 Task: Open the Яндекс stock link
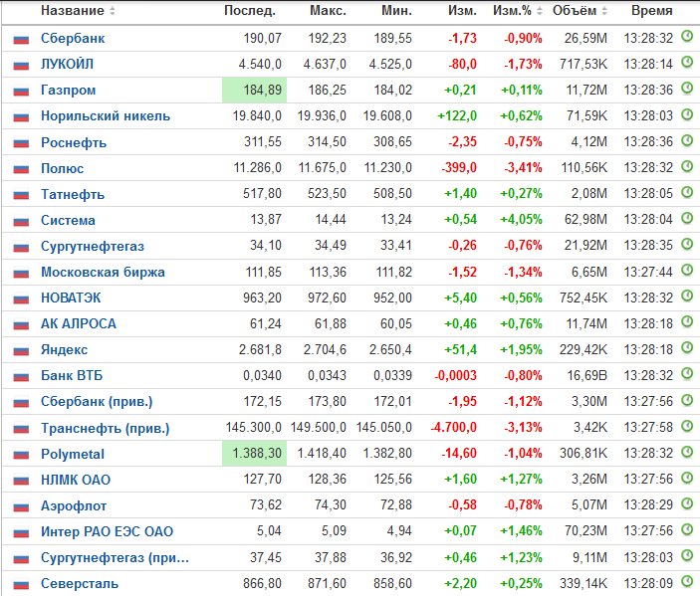coord(65,349)
